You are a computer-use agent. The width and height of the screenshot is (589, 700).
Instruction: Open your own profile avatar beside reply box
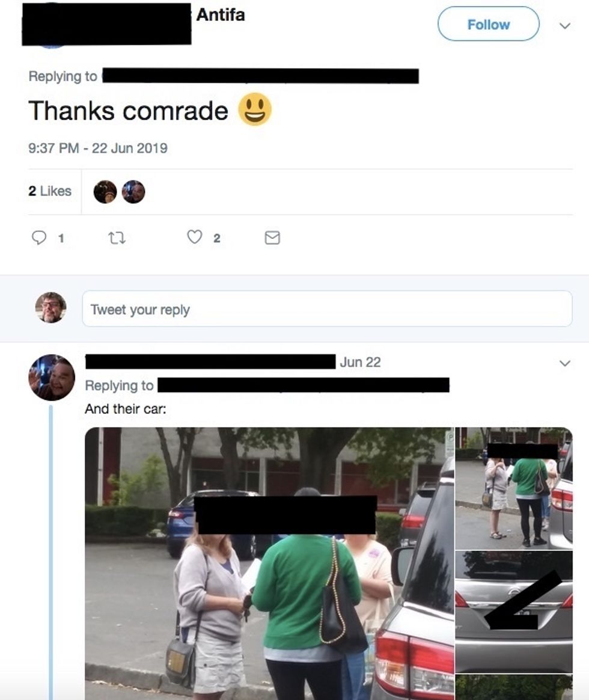pos(51,307)
